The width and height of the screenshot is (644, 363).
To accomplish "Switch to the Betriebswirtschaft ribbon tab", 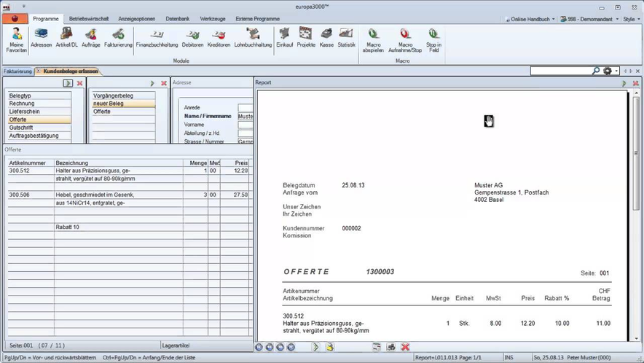I will pos(88,18).
